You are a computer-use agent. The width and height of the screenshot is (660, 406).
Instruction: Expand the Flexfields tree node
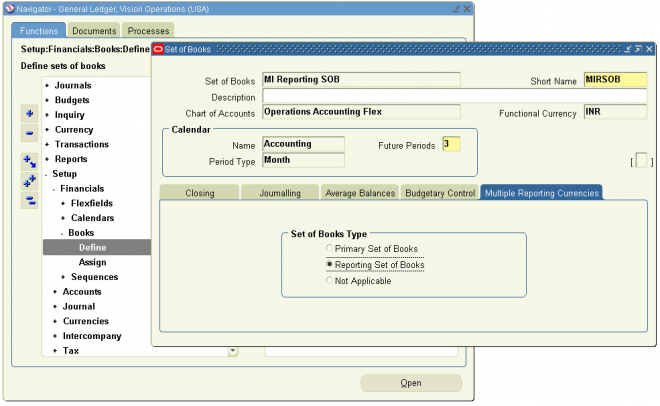click(63, 204)
